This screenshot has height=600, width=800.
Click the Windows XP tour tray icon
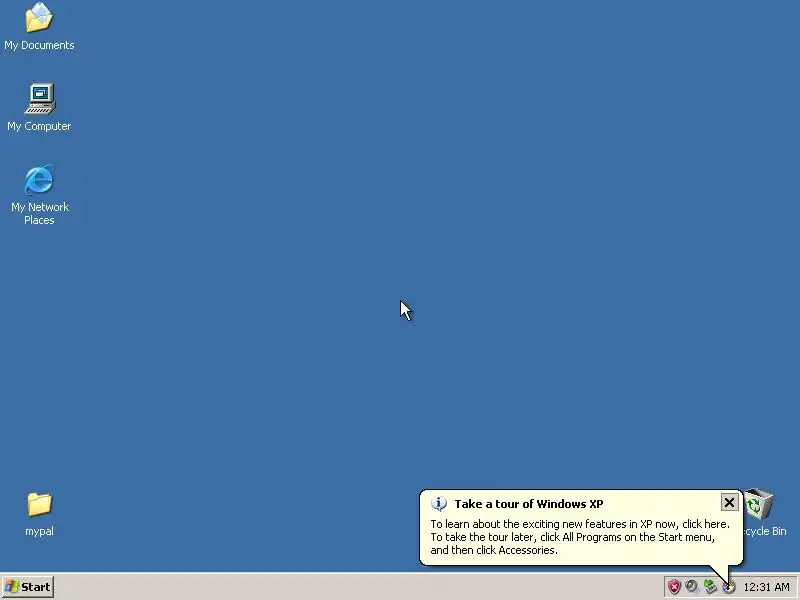729,587
